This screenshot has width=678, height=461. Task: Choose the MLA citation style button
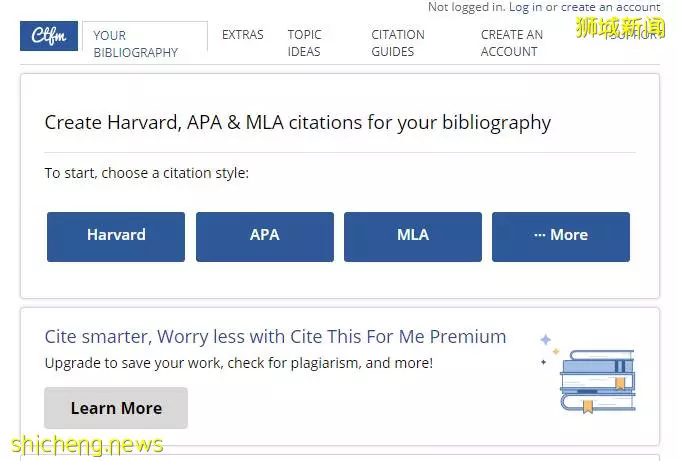click(413, 237)
